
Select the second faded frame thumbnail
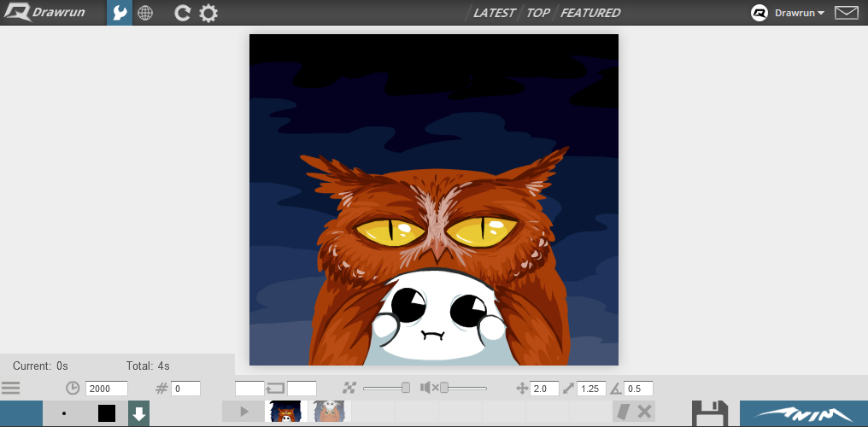(x=330, y=412)
